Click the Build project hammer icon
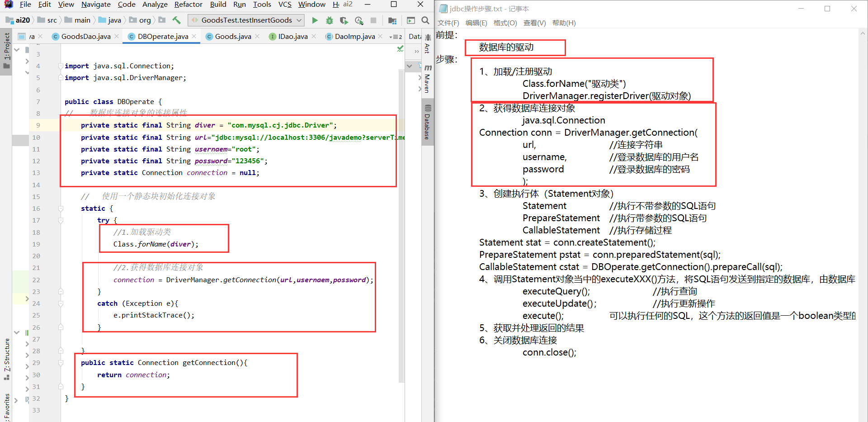The image size is (868, 422). tap(176, 20)
